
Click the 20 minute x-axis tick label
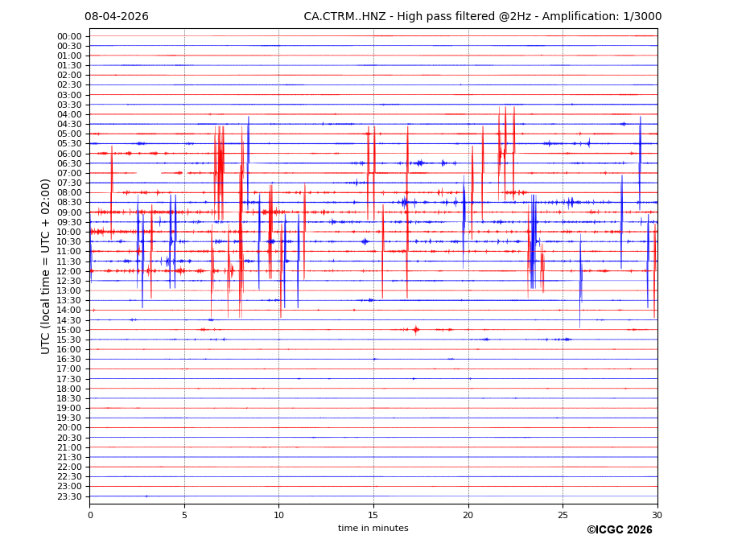click(x=468, y=515)
